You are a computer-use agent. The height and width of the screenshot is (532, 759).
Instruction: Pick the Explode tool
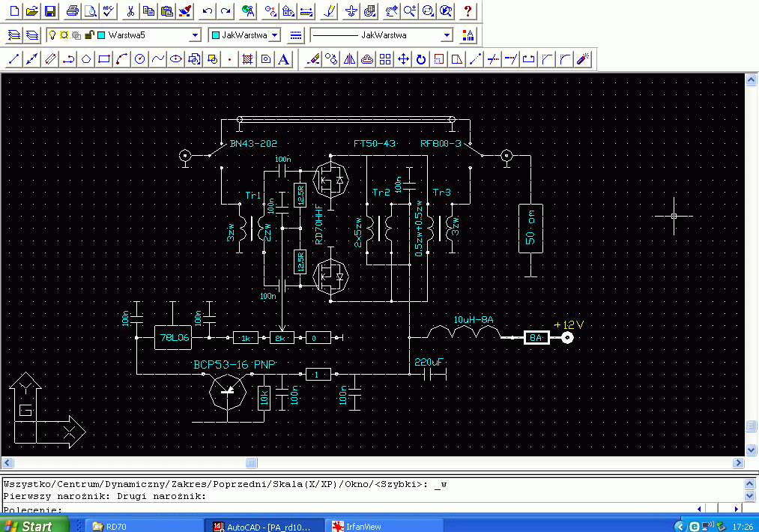(584, 59)
